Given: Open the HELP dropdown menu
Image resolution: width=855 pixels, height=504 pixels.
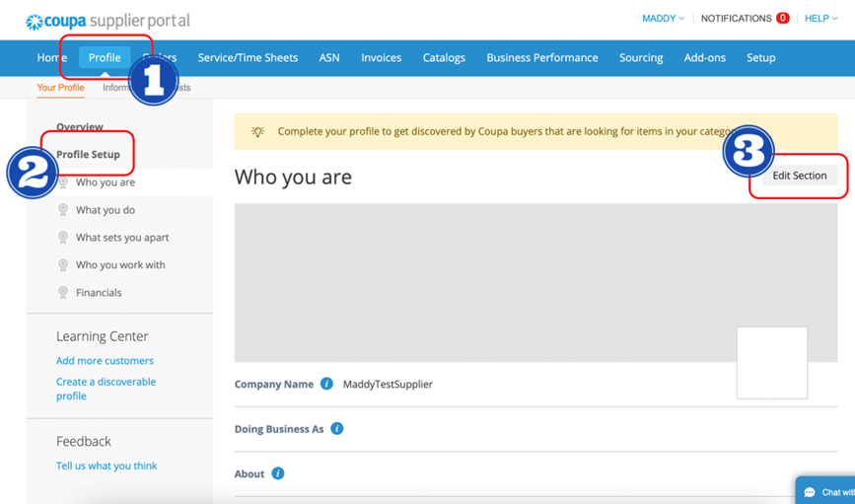Looking at the screenshot, I should click(820, 19).
